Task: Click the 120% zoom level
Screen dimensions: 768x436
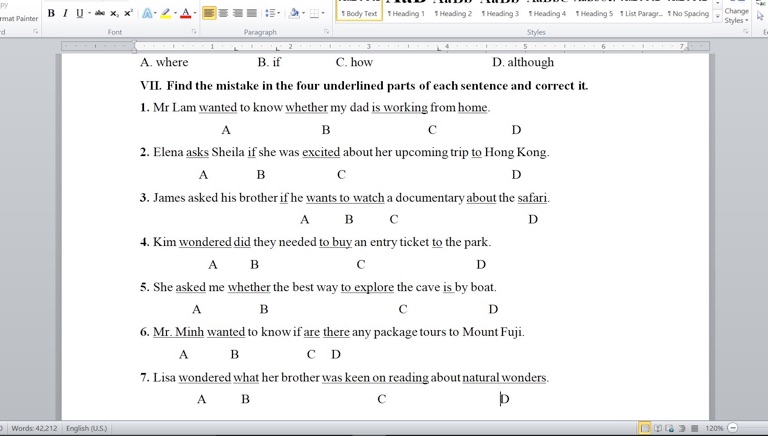Action: click(714, 428)
